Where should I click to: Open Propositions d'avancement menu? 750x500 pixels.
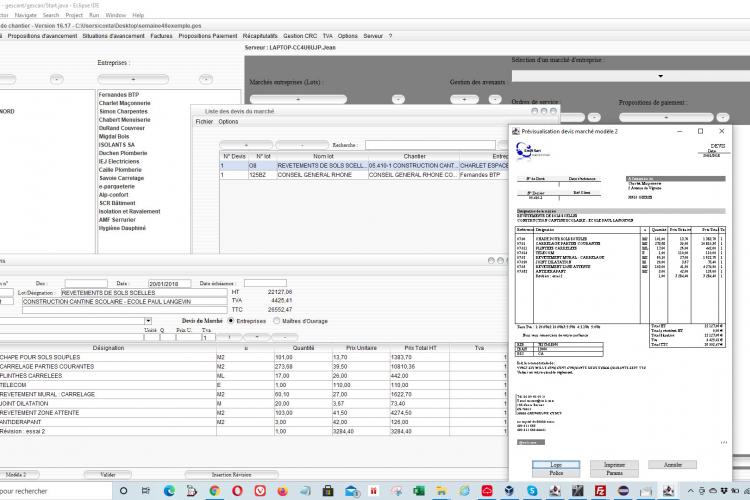42,36
